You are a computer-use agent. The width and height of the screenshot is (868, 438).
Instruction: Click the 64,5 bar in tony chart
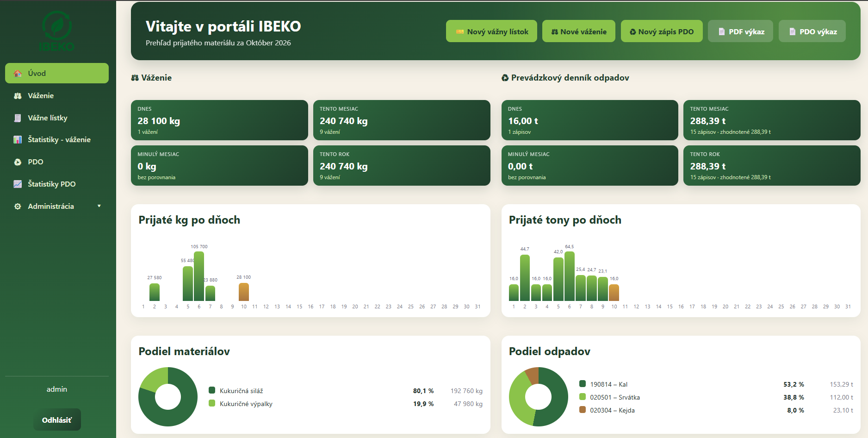pos(570,276)
